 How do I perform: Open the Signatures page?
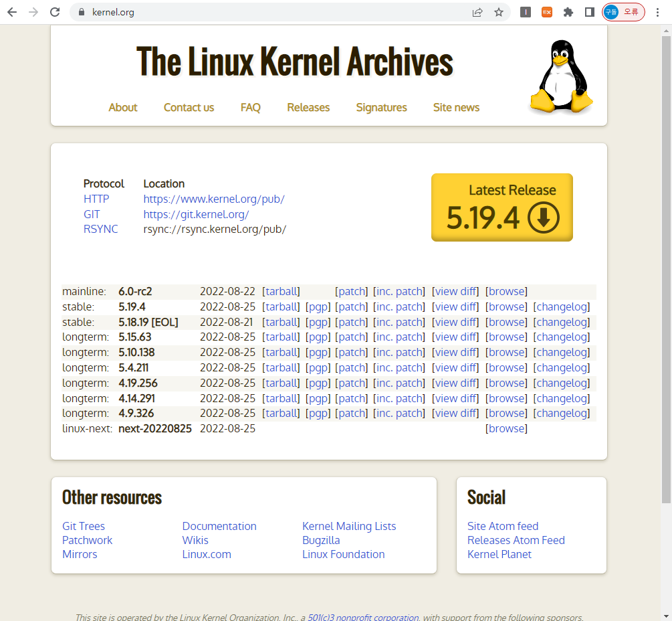[x=381, y=107]
